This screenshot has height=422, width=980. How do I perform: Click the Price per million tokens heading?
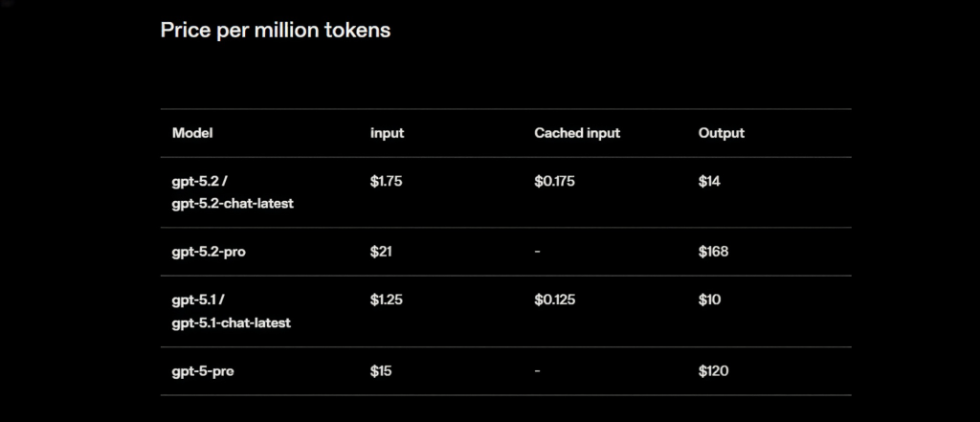pos(275,30)
